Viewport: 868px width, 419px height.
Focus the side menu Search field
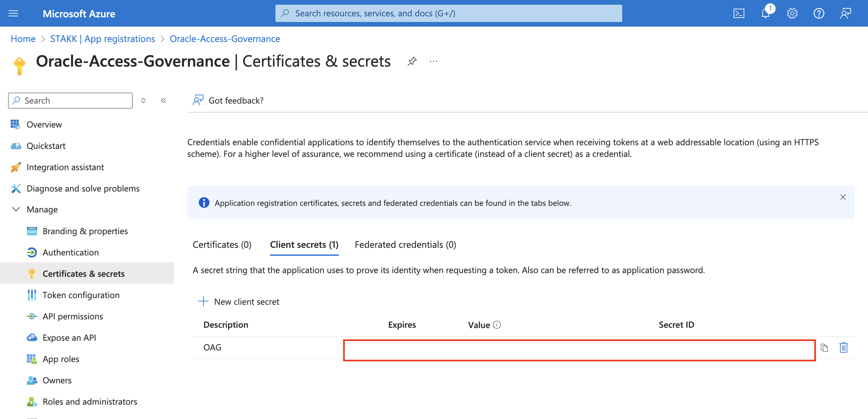click(70, 100)
